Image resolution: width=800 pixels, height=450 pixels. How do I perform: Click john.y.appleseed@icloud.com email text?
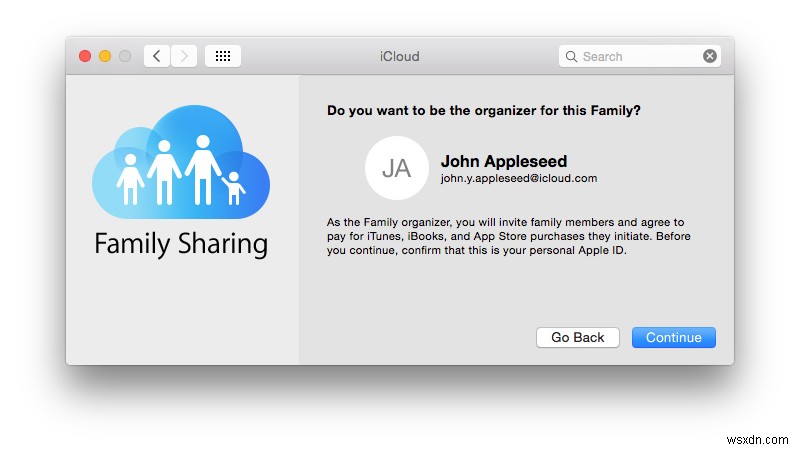click(519, 178)
